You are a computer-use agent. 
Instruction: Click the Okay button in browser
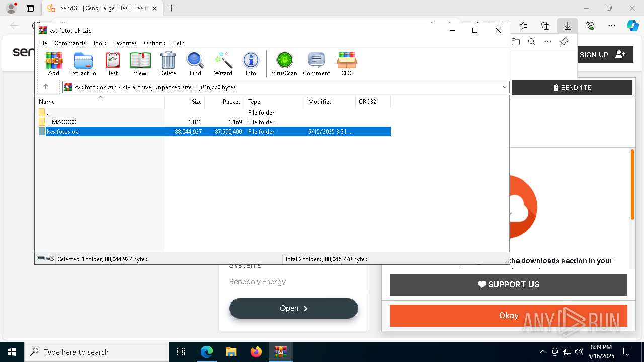coord(509,316)
